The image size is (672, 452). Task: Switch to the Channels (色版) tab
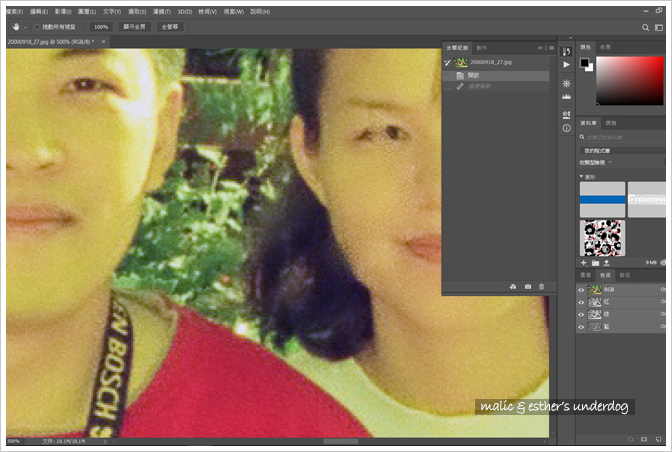click(605, 275)
